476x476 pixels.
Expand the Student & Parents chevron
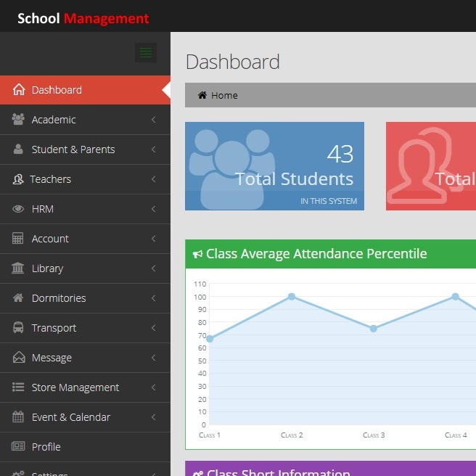154,149
